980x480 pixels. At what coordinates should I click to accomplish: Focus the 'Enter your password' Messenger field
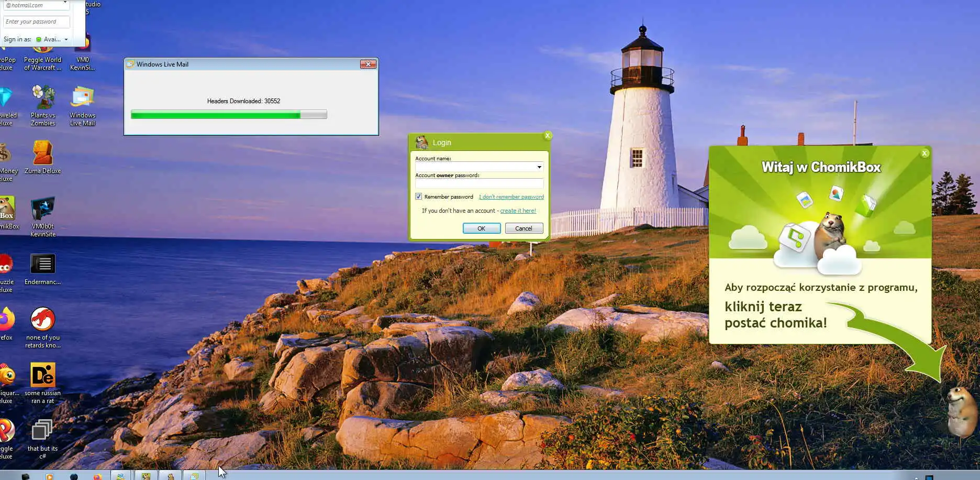(x=36, y=22)
